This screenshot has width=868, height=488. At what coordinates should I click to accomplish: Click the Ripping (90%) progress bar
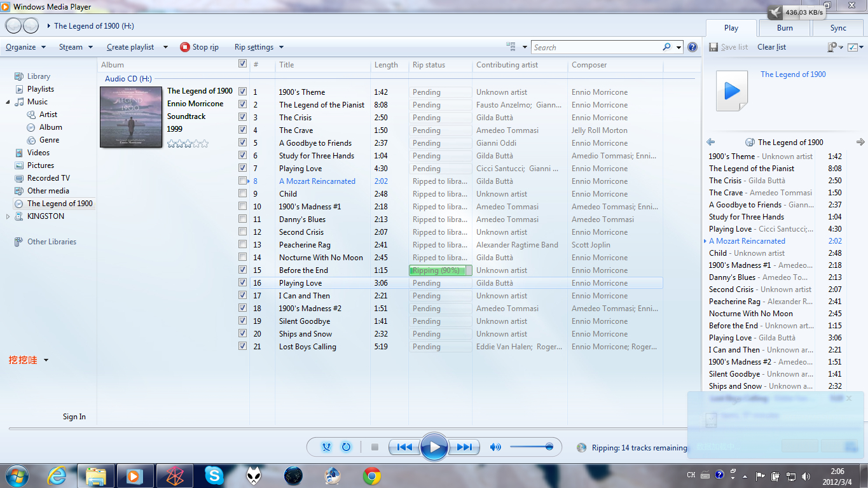[x=441, y=270]
